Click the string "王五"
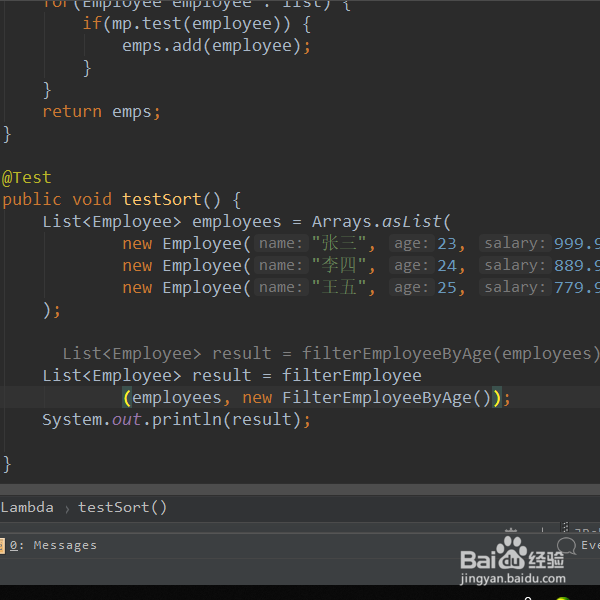Screen dimensions: 600x600 [339, 287]
